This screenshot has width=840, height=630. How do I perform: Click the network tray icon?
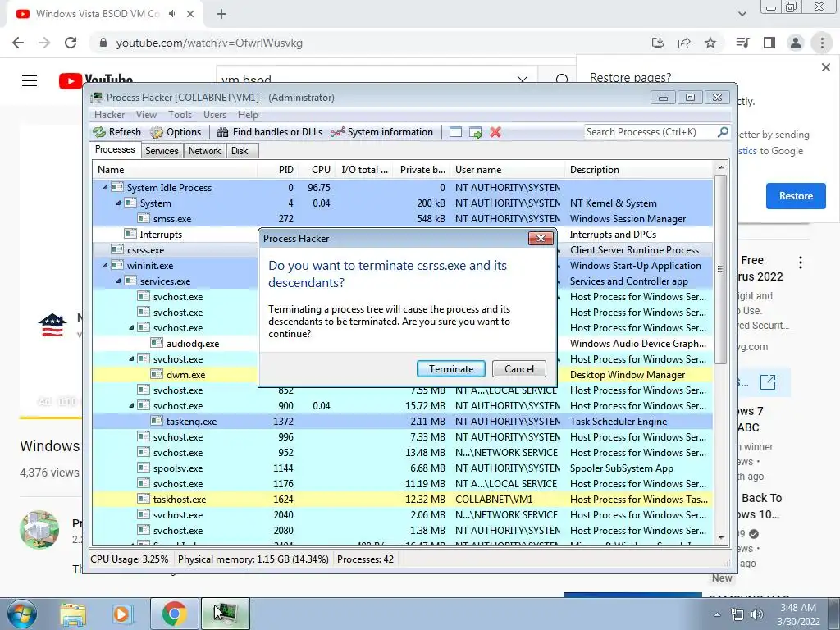coord(737,614)
